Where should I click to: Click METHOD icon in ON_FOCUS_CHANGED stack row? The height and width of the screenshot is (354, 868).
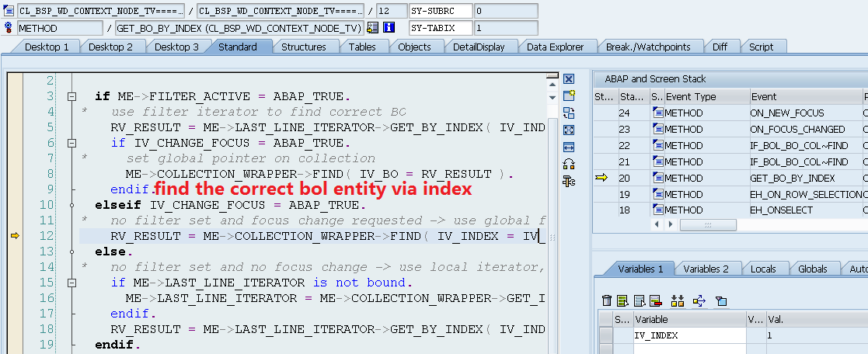pos(658,129)
